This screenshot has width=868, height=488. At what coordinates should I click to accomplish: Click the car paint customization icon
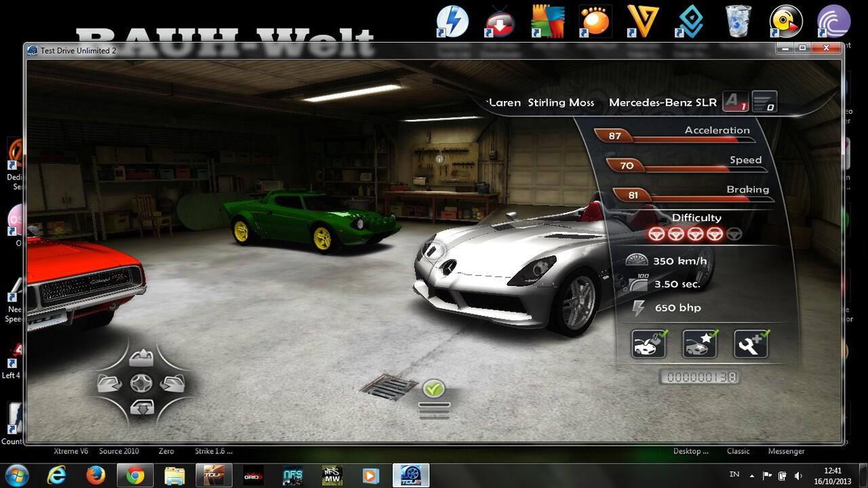pyautogui.click(x=648, y=344)
